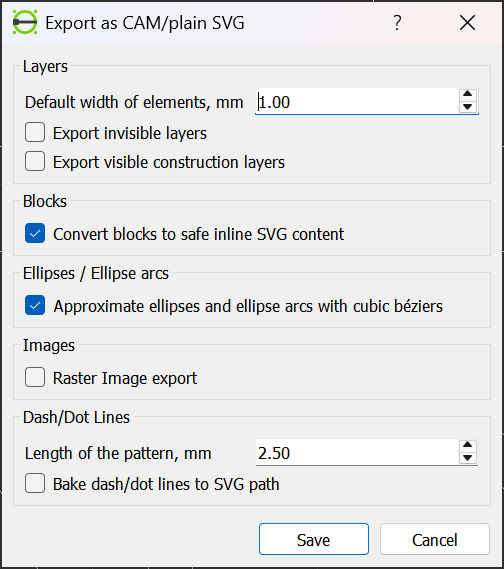Decrease length of the pattern value
Screen dimensions: 504x569
click(467, 458)
